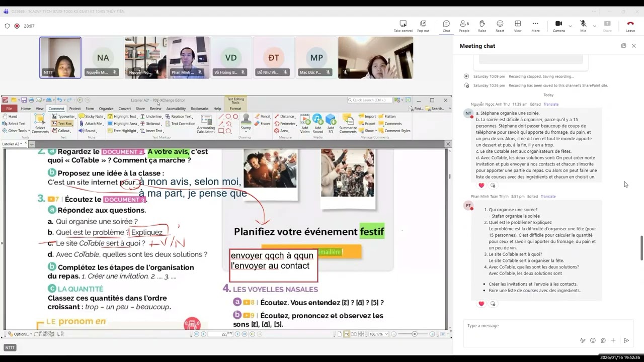
Task: Click the heart reaction under the Stéphane message
Action: pos(481,186)
